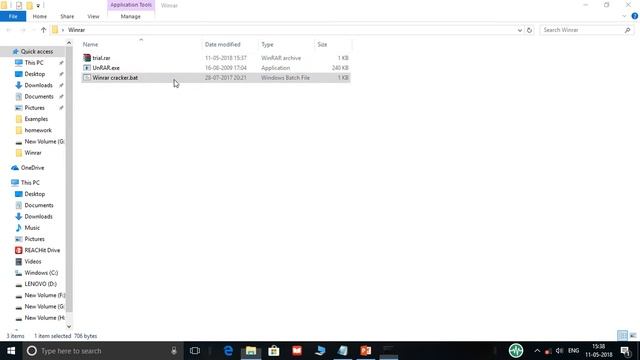Click the trial.rar archive icon
The image size is (640, 360).
[x=87, y=58]
